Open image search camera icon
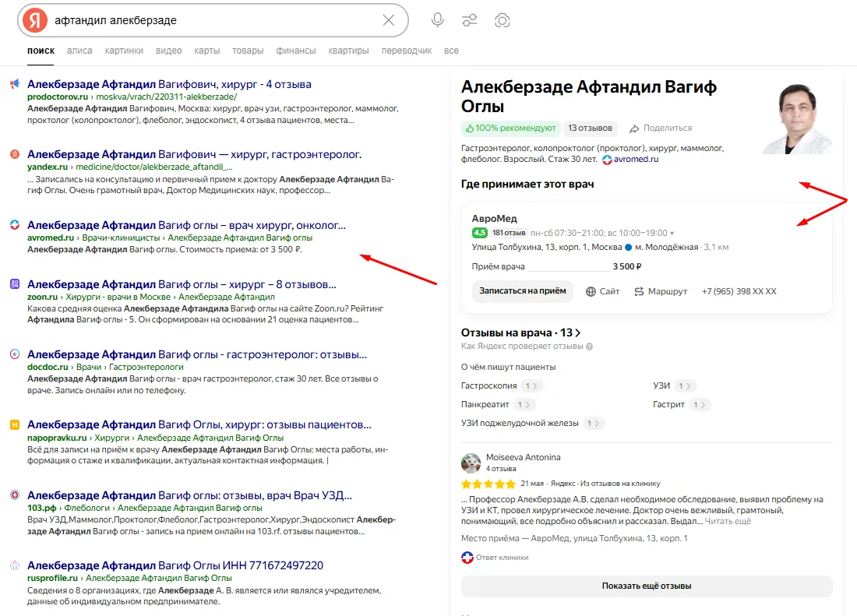 pos(502,20)
